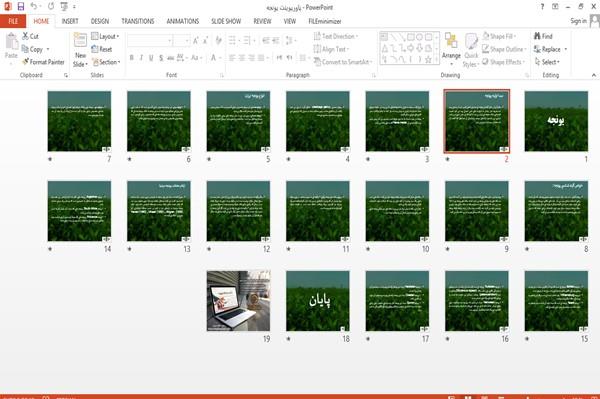Open the Font Color dropdown
Screen dimensions: 600x399
tap(220, 58)
